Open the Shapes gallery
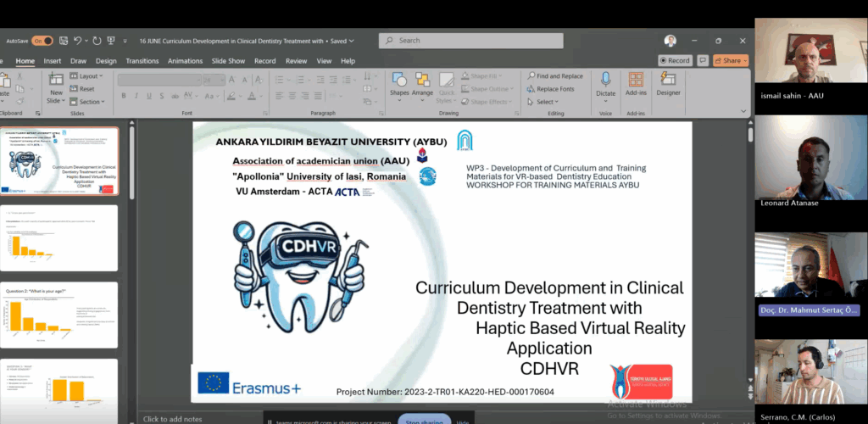This screenshot has height=424, width=868. coord(399,86)
